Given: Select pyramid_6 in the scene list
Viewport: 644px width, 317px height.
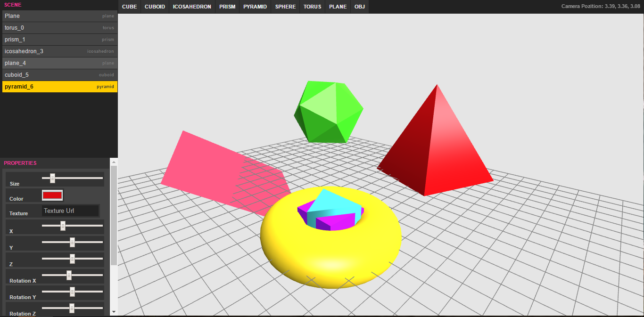Looking at the screenshot, I should click(x=60, y=87).
